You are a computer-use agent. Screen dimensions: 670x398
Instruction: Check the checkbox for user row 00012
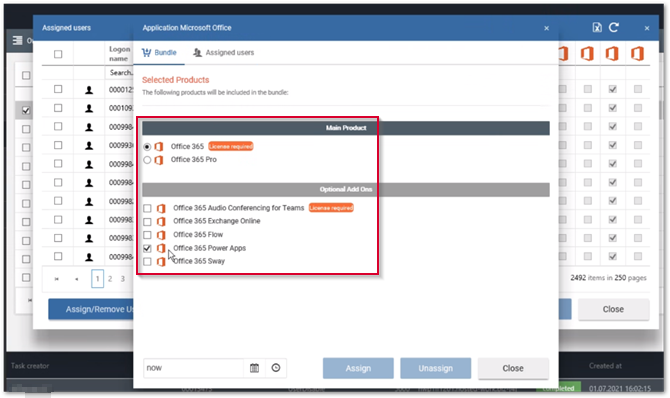coord(58,89)
